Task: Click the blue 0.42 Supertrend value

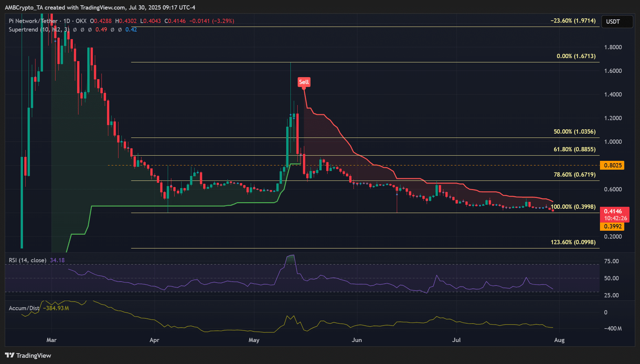Action: (x=130, y=29)
